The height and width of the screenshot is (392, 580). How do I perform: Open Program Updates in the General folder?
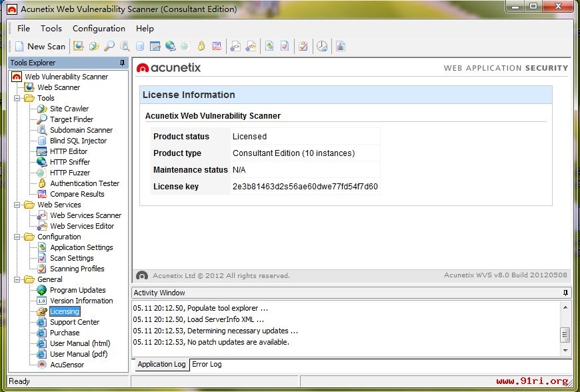(x=78, y=290)
